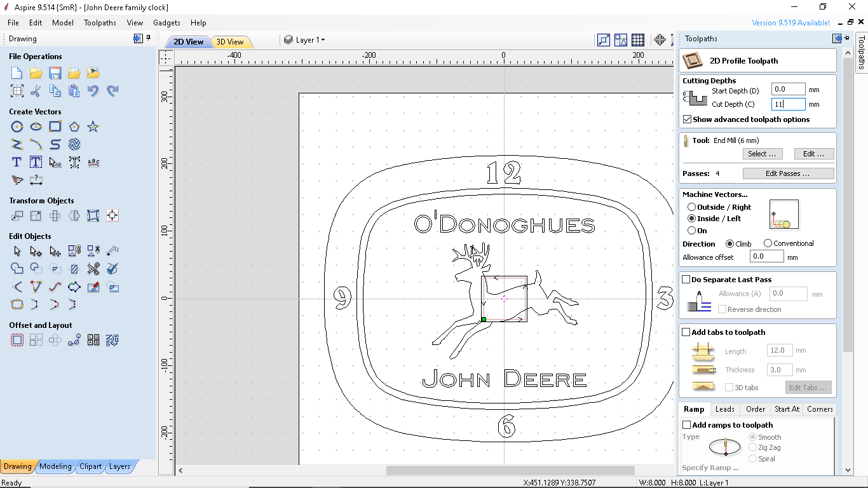Select the Draw Circle tool
This screenshot has height=488, width=868.
tap(17, 126)
